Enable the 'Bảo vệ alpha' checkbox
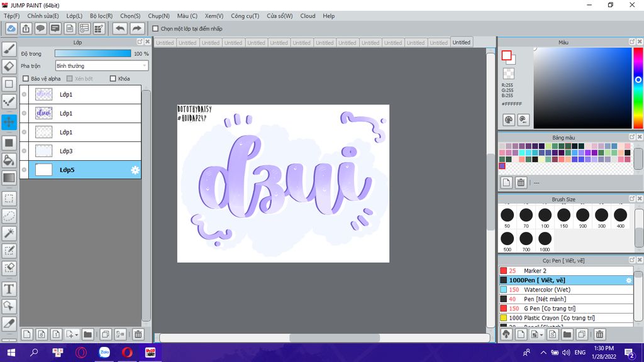Viewport: 644px width, 362px height. pos(25,79)
